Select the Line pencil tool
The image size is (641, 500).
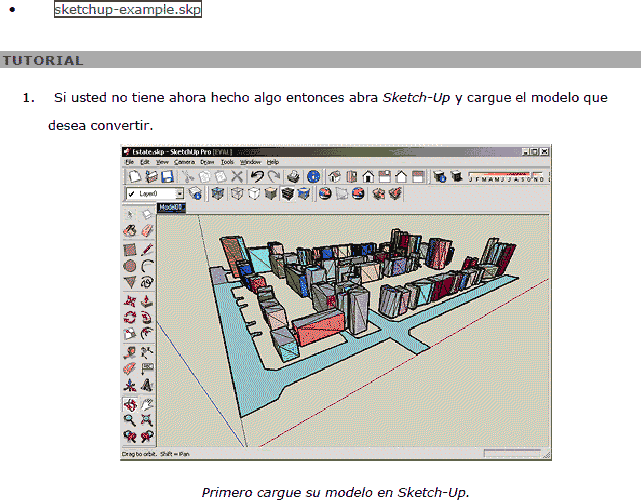point(147,249)
